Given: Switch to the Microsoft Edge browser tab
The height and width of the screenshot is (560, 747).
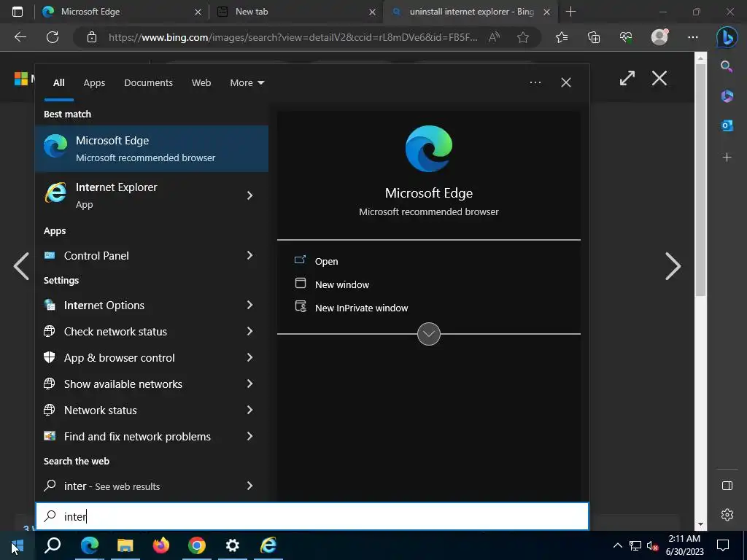Looking at the screenshot, I should coord(120,12).
